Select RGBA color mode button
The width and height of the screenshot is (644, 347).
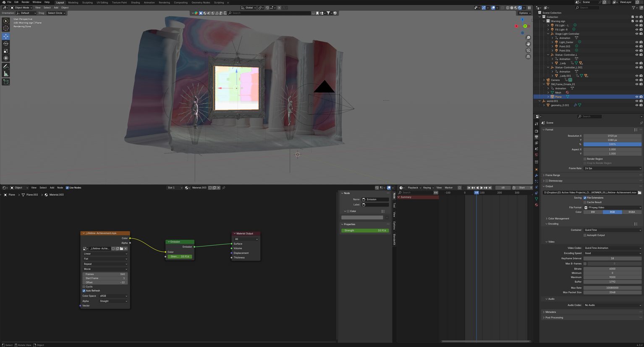(x=632, y=212)
